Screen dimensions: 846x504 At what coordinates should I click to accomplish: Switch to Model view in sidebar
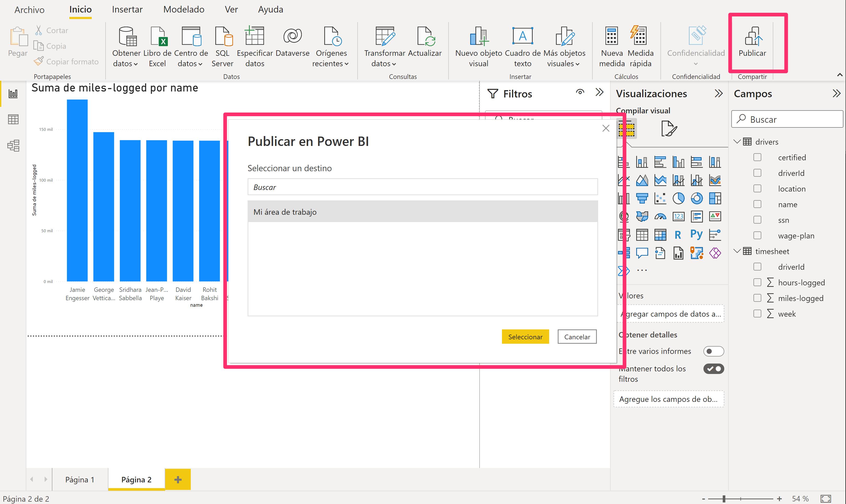click(13, 145)
